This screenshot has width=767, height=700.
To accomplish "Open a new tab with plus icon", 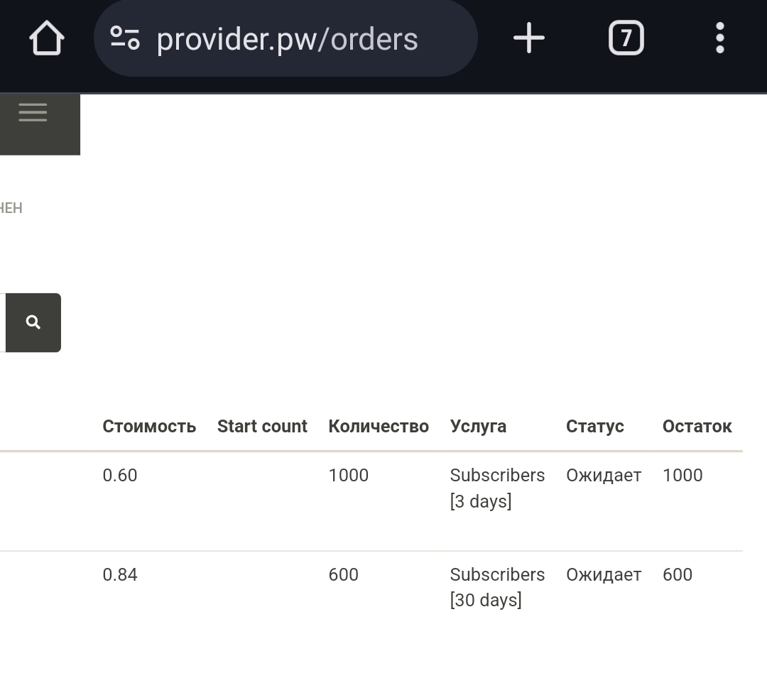I will click(x=529, y=38).
